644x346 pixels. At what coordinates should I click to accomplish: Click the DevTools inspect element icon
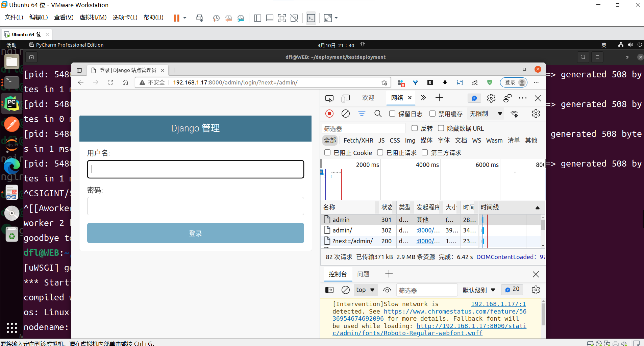click(329, 98)
